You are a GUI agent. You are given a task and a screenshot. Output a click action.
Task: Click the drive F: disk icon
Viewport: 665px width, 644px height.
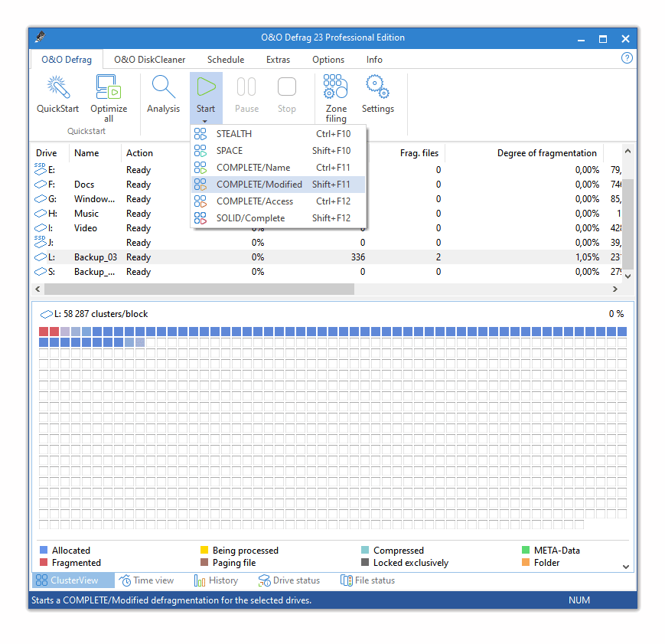pos(41,185)
